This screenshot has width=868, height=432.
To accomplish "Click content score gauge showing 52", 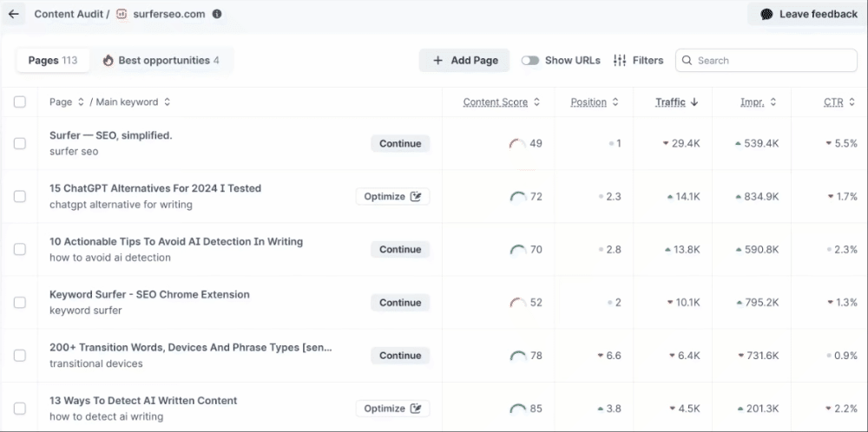I will (517, 303).
